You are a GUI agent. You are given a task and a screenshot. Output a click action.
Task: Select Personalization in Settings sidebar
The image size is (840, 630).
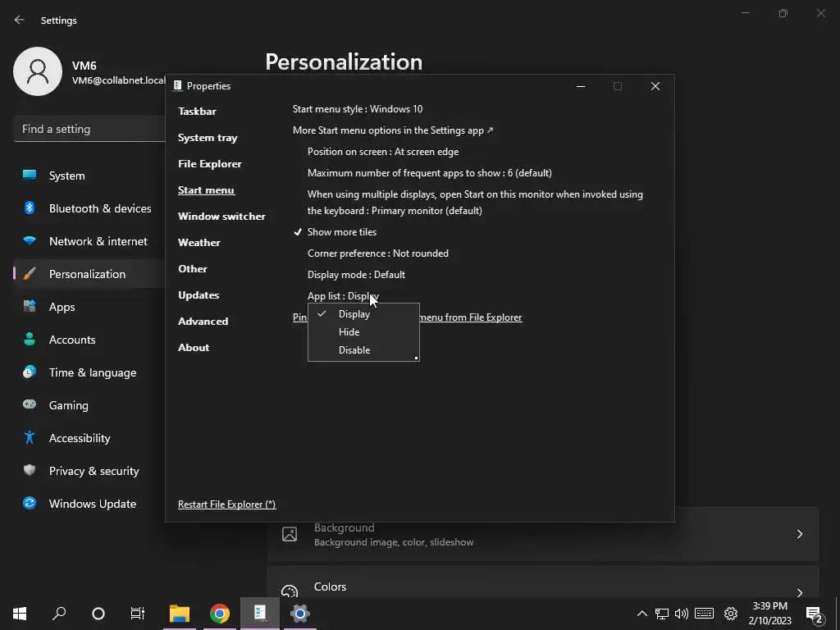click(x=89, y=274)
